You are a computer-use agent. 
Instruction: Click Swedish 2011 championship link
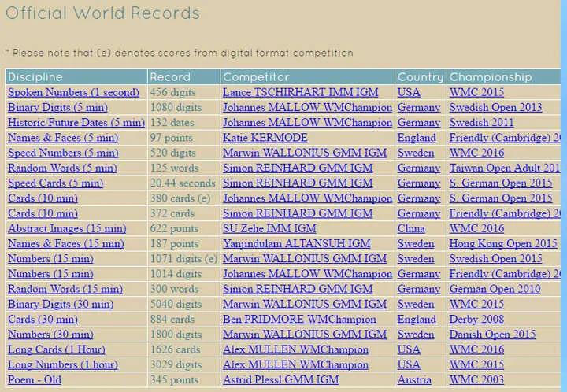(x=481, y=123)
